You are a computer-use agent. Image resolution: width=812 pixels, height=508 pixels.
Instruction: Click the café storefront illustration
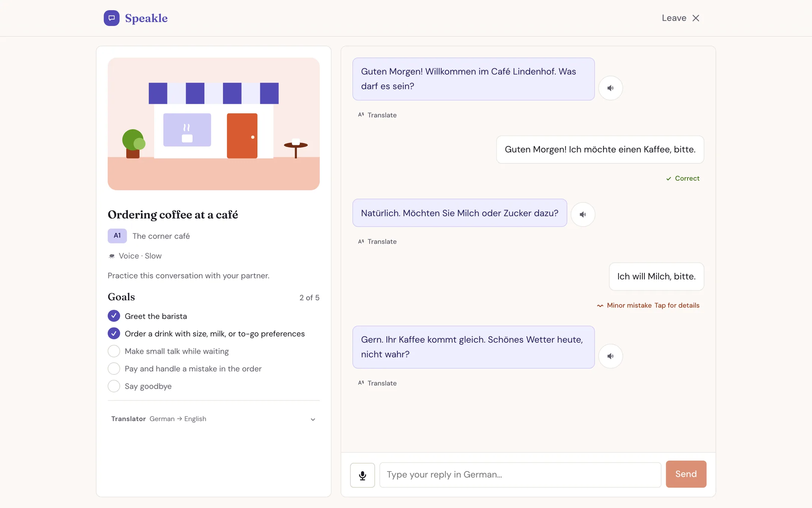click(x=214, y=124)
